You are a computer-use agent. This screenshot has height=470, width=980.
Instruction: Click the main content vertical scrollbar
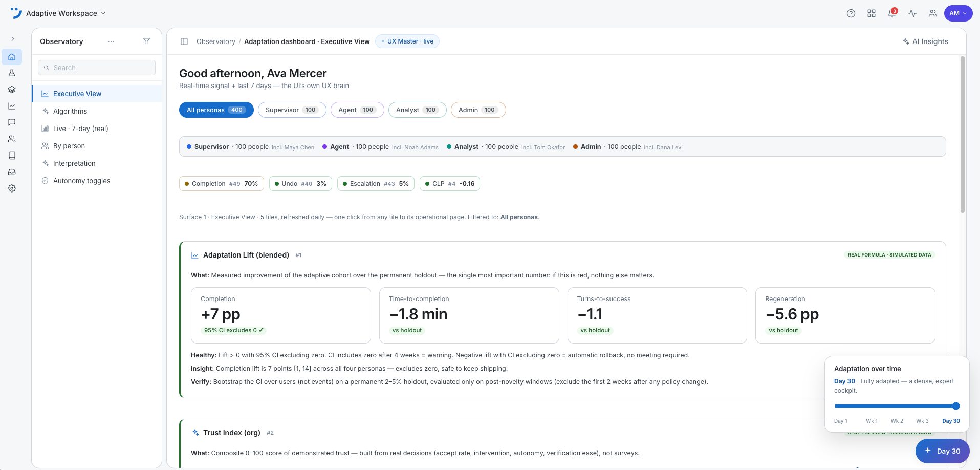point(963,134)
